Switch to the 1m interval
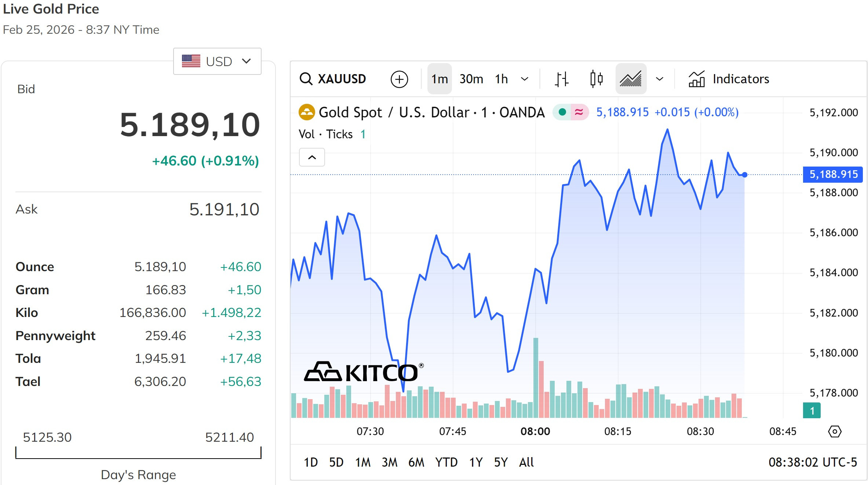The width and height of the screenshot is (868, 485). point(440,79)
